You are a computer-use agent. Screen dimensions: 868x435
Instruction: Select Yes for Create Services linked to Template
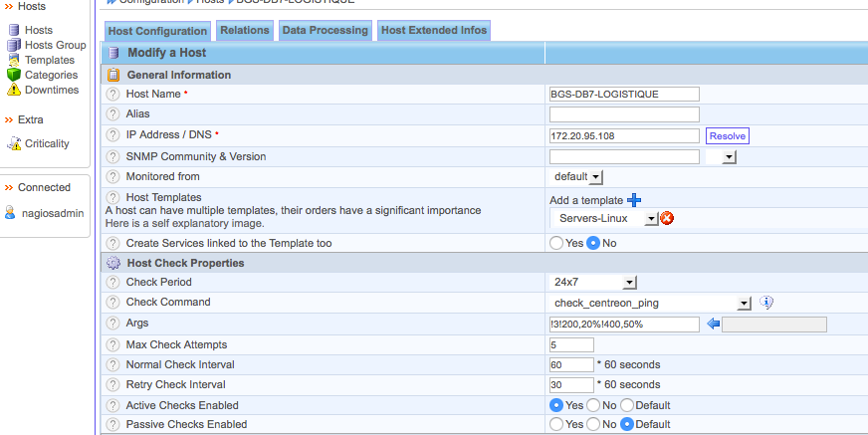[556, 243]
